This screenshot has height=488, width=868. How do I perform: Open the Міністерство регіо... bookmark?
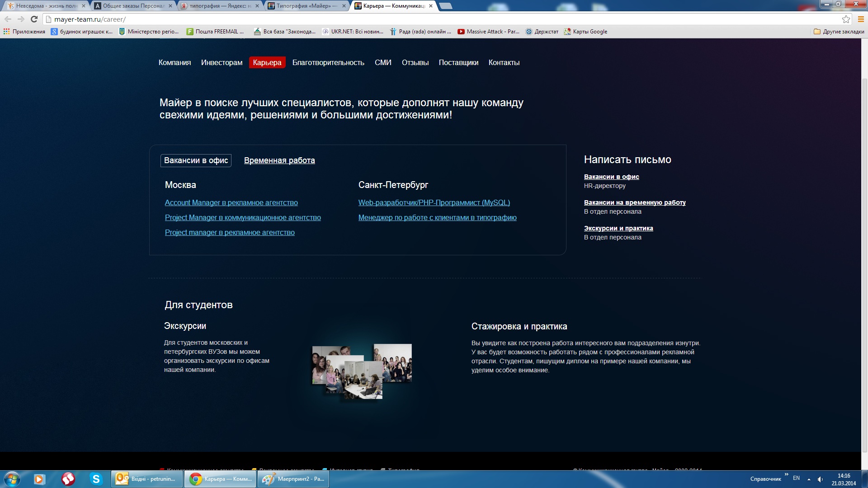[x=149, y=32]
